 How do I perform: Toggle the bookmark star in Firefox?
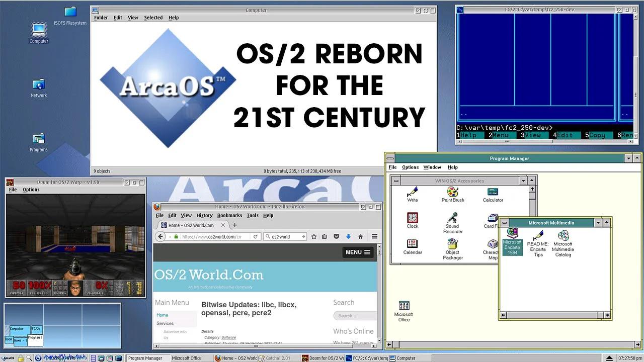click(313, 235)
